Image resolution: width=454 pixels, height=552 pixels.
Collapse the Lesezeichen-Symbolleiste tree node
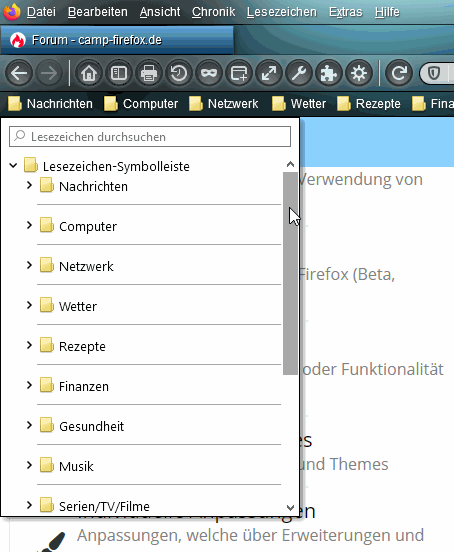(13, 165)
